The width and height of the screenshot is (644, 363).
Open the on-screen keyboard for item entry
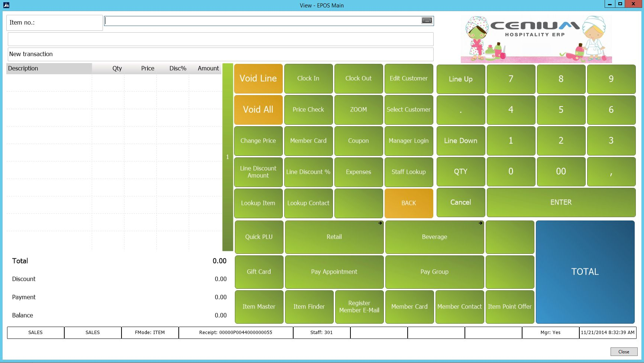click(426, 21)
